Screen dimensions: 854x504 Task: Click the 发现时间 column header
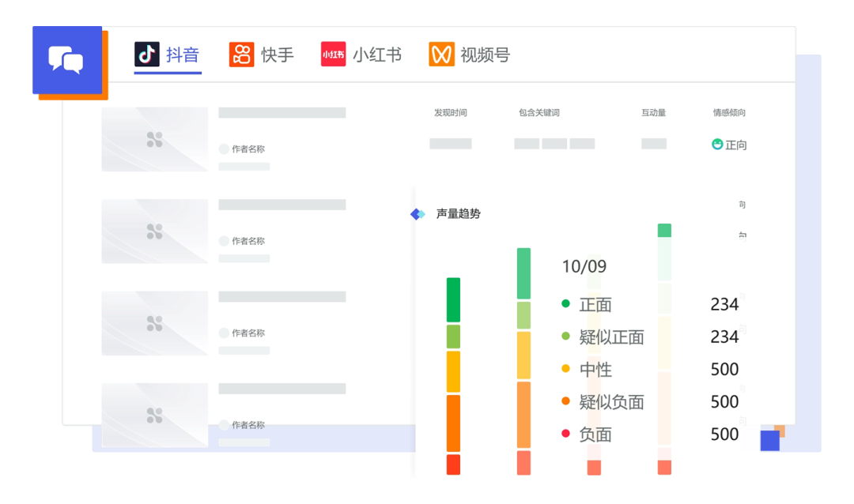[x=451, y=113]
